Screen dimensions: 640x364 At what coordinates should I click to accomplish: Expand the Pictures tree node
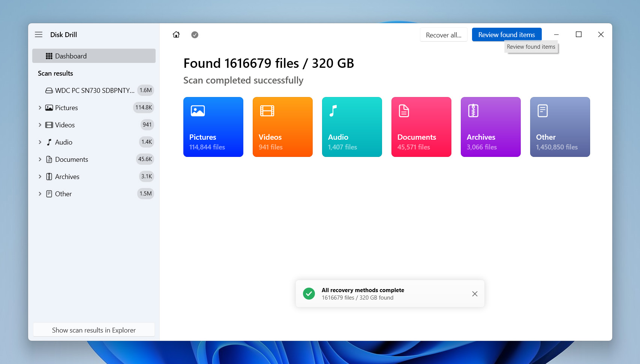pos(40,108)
